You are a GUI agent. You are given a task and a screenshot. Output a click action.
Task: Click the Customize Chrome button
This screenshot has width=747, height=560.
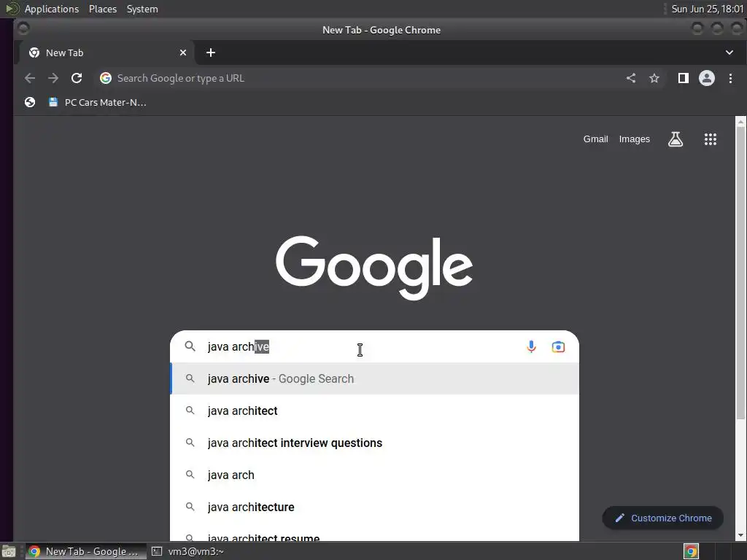(x=662, y=518)
